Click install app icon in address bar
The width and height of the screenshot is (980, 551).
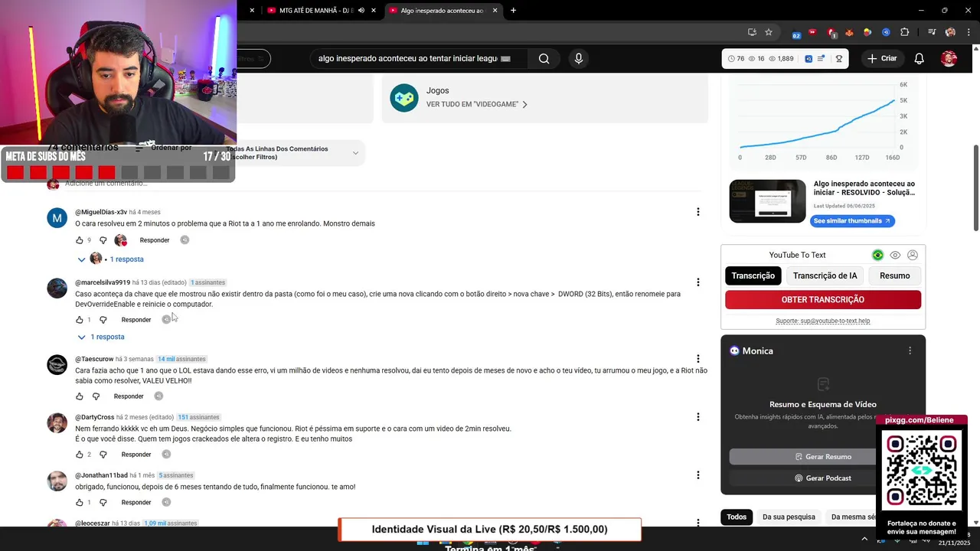(x=752, y=32)
